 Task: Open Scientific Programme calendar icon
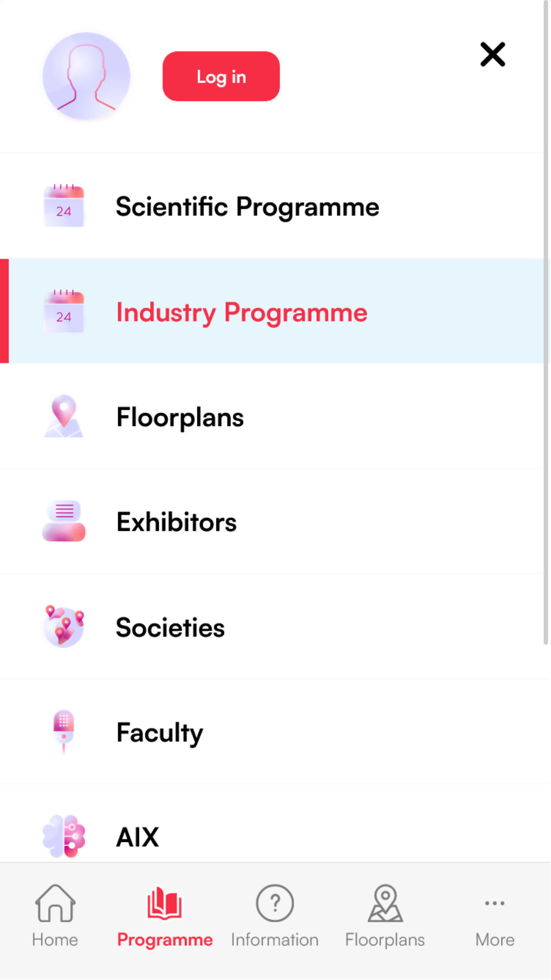(x=64, y=205)
